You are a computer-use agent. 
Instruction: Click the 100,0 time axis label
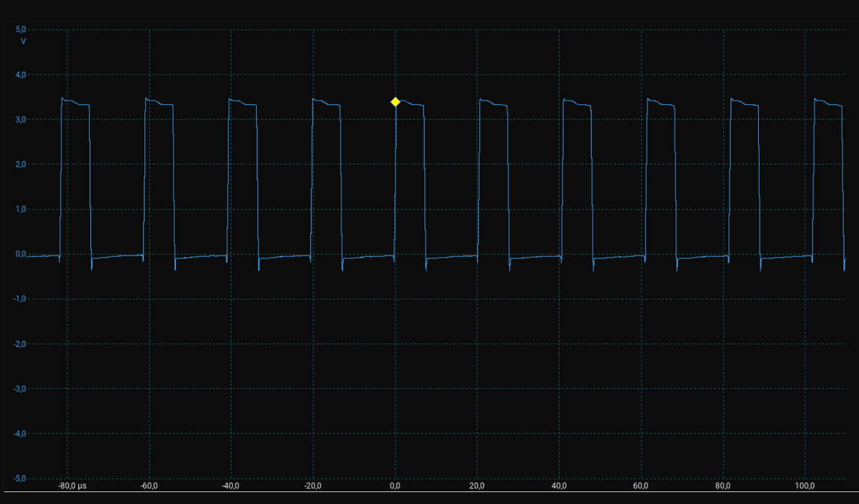pos(805,485)
